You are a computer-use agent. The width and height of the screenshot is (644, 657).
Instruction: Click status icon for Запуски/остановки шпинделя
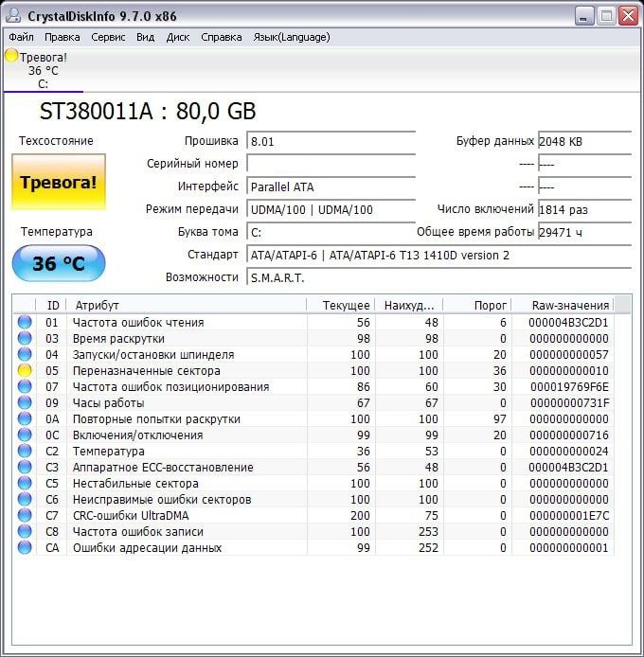[x=25, y=354]
